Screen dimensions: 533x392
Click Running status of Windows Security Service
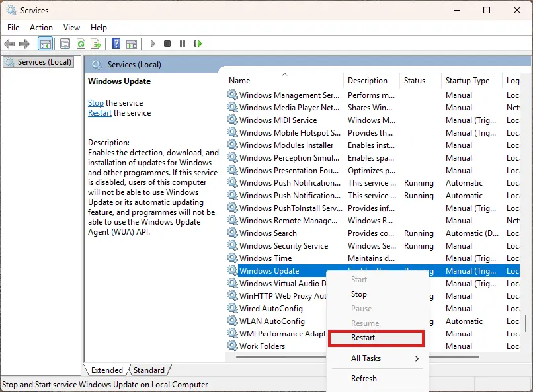click(419, 246)
